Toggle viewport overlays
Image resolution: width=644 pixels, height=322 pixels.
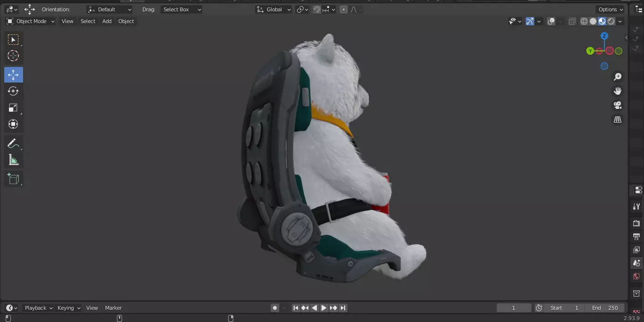pos(551,21)
